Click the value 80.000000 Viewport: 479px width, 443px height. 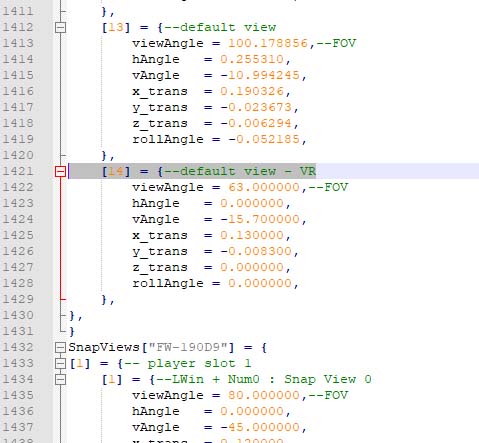264,395
